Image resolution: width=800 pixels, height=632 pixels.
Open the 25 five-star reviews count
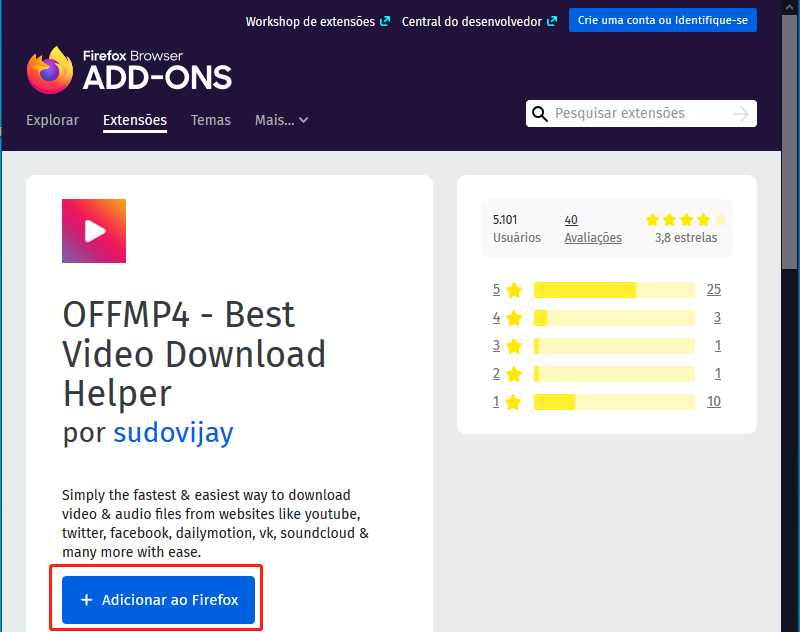point(714,290)
